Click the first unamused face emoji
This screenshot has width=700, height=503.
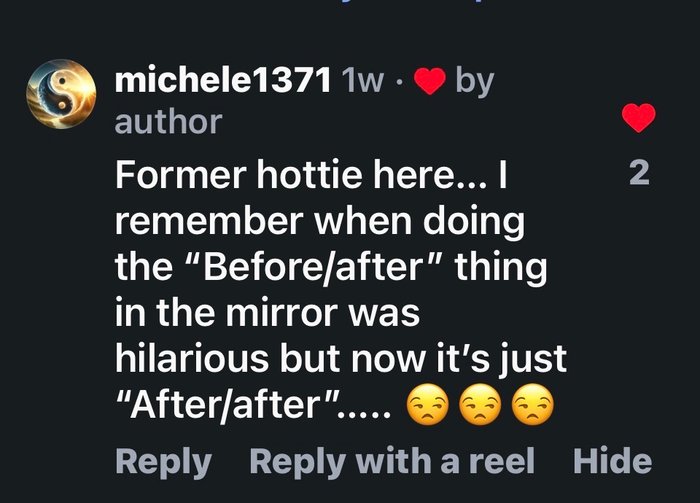[x=428, y=404]
